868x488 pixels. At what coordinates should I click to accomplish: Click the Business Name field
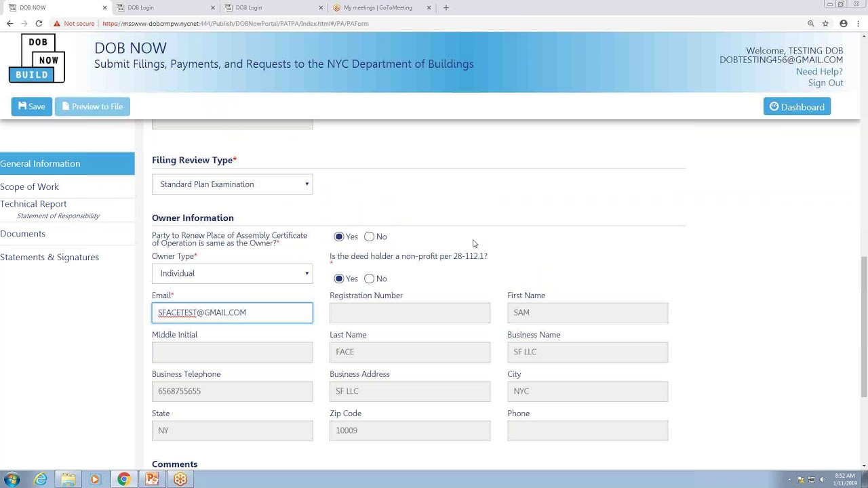587,352
